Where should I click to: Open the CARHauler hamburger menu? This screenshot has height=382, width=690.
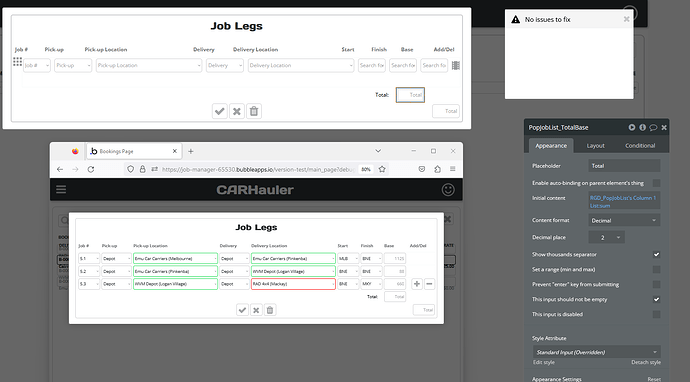click(61, 189)
